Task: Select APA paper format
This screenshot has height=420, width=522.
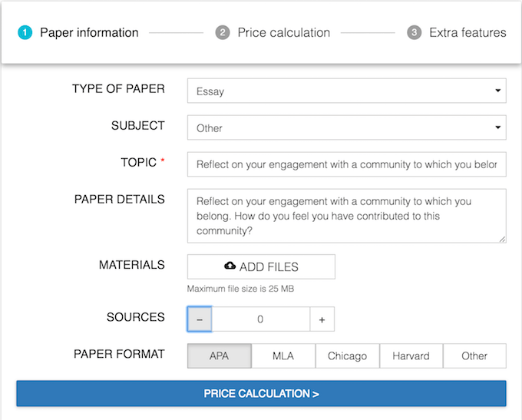Action: point(219,356)
